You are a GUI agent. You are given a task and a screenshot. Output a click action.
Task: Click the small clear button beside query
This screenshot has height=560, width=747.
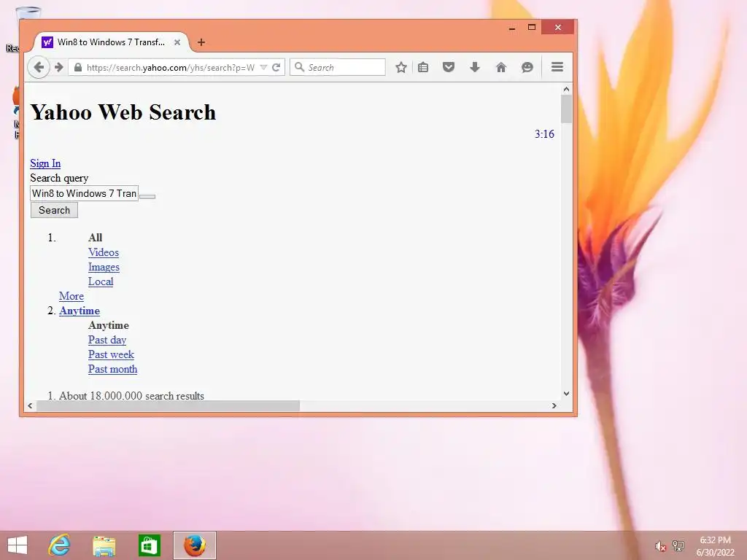click(x=147, y=197)
